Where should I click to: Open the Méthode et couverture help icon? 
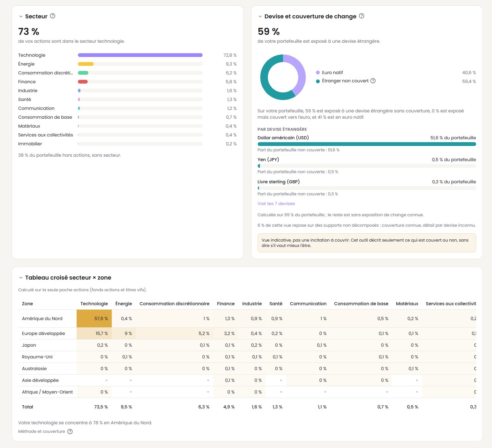pos(70,432)
